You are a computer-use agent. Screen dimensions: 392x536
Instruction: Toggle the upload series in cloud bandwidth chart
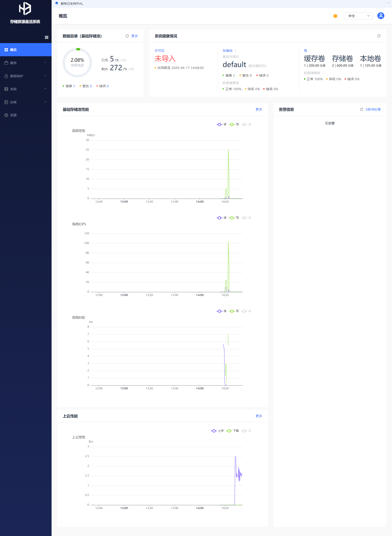(217, 431)
